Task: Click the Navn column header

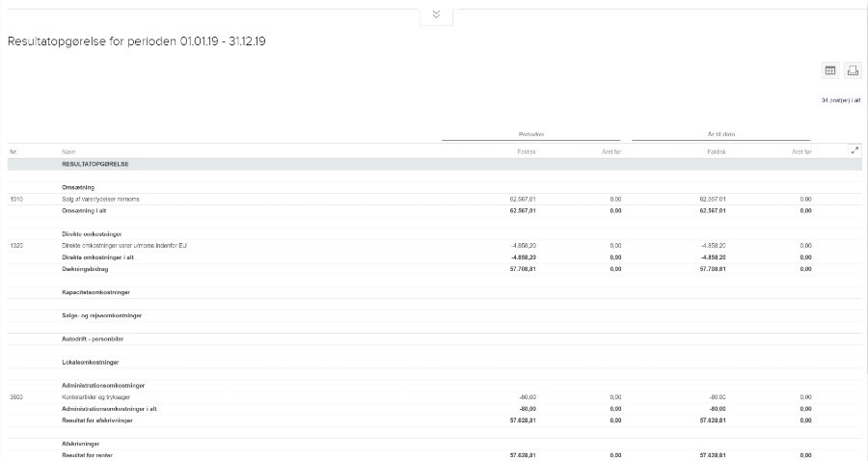Action: 68,151
